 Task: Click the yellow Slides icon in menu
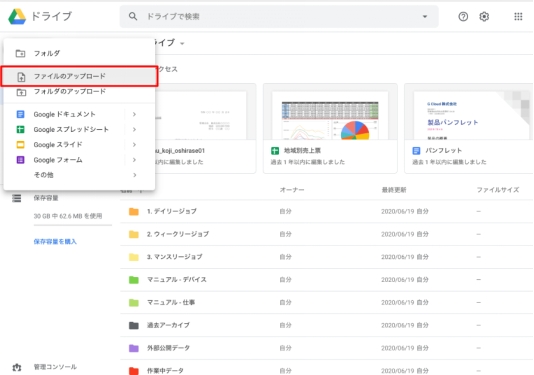(20, 145)
